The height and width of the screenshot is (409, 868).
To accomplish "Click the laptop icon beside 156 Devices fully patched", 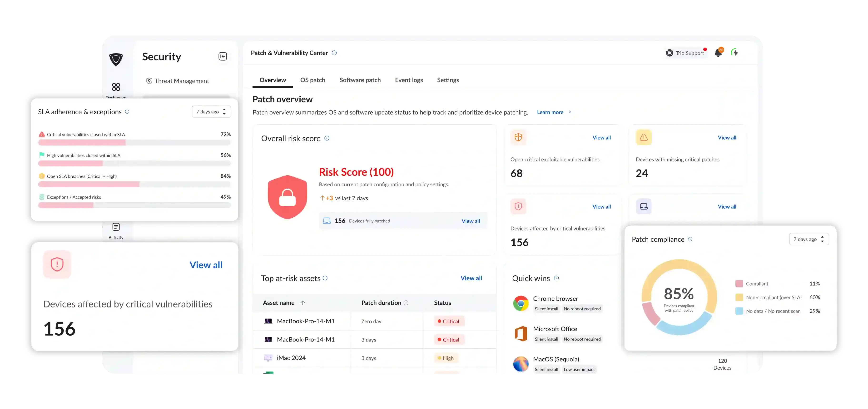I will point(327,221).
